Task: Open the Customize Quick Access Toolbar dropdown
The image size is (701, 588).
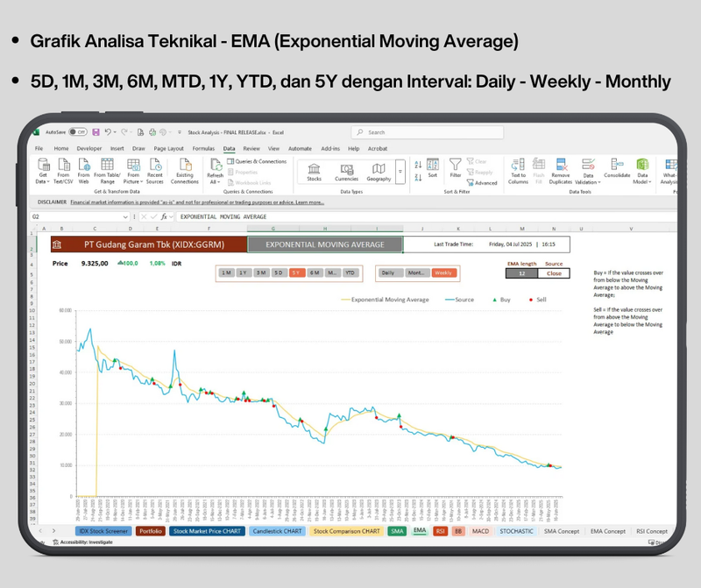Action: (180, 132)
